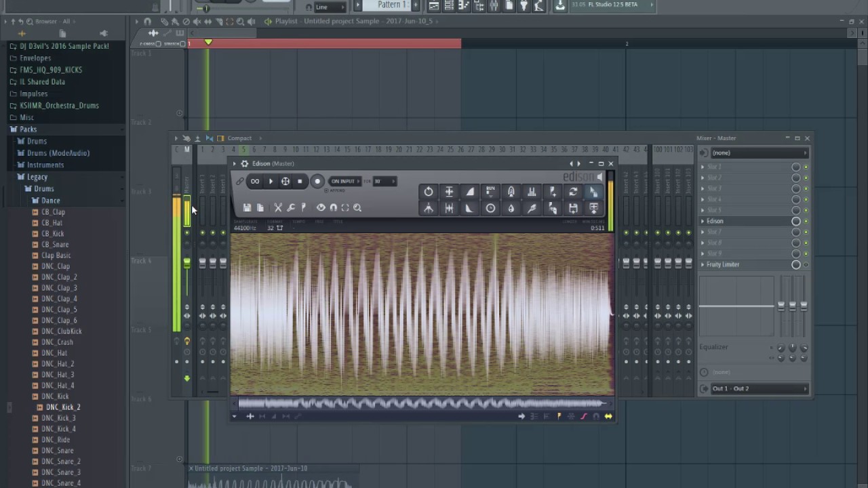
Task: Open the Out 1 - Out 2 output dropdown
Action: pyautogui.click(x=759, y=388)
